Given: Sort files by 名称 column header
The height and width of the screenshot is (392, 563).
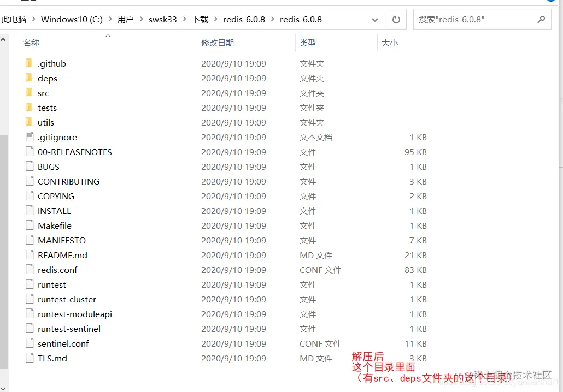Looking at the screenshot, I should (31, 43).
